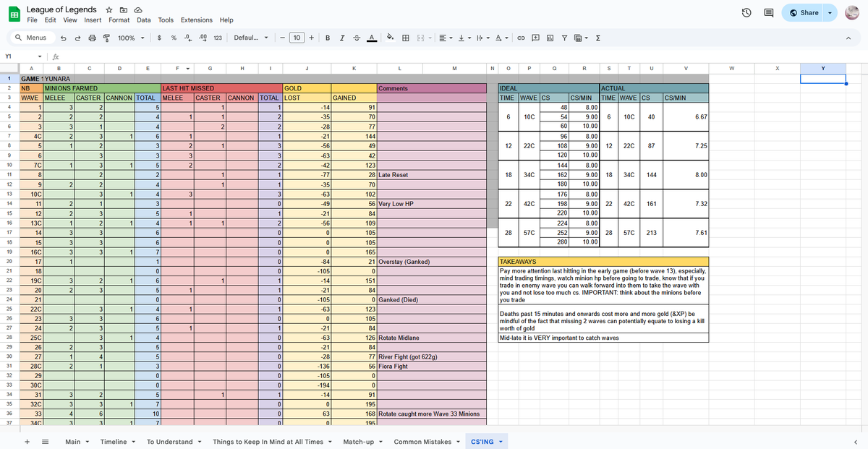The height and width of the screenshot is (449, 868).
Task: Apply currency format with dollar sign icon
Action: coord(159,37)
